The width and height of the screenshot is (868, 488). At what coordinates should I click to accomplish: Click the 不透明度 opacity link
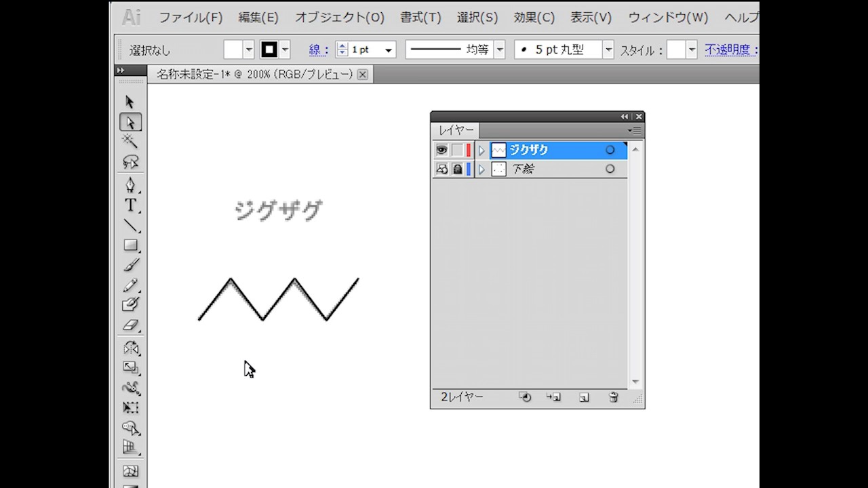(x=731, y=49)
